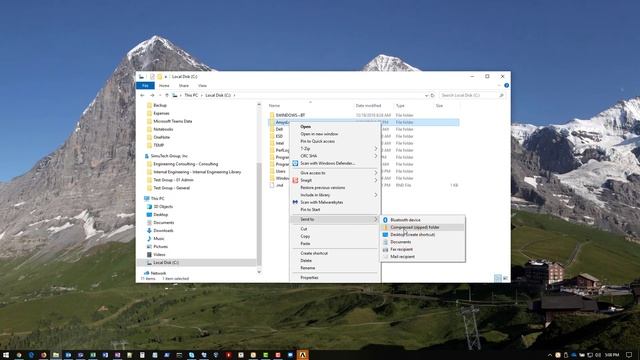Screen dimensions: 640x360
Task: Click the Windows Start button
Action: point(6,355)
